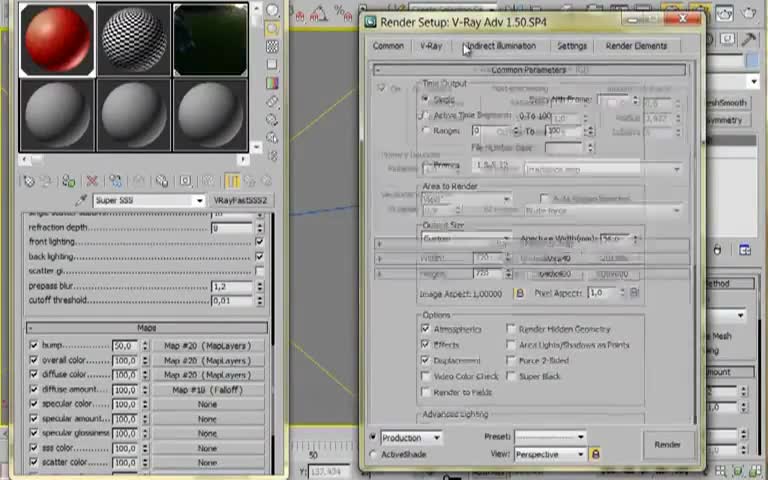Click the Pixel Aspect lock icon
The image size is (768, 480).
tap(634, 292)
